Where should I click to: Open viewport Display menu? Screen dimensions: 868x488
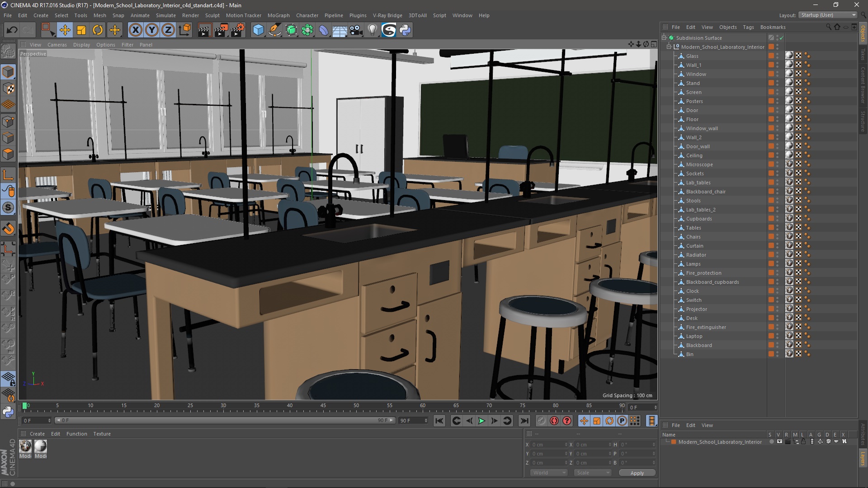coord(81,45)
